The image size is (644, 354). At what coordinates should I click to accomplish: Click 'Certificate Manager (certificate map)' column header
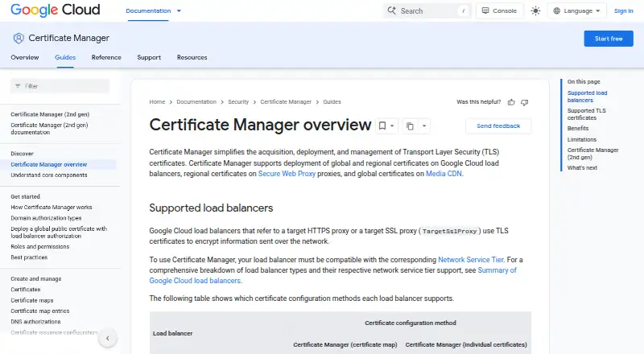click(345, 345)
